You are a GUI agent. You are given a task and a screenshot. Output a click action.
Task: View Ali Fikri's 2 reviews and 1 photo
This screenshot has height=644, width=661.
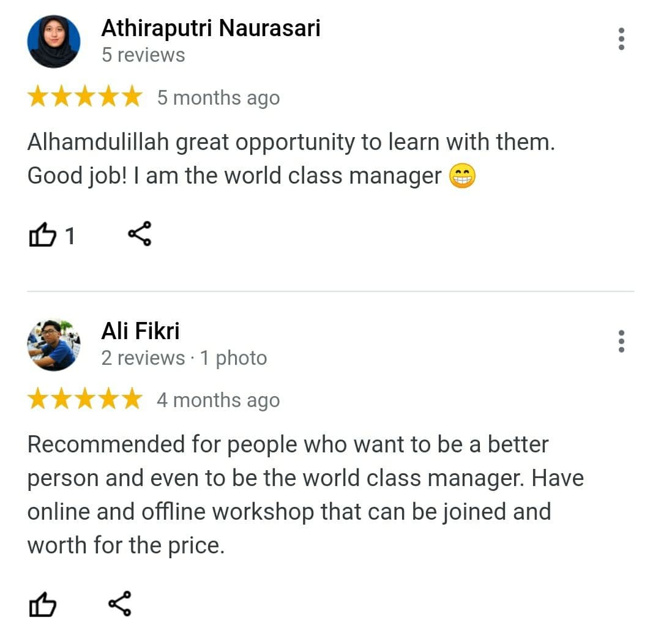[184, 358]
